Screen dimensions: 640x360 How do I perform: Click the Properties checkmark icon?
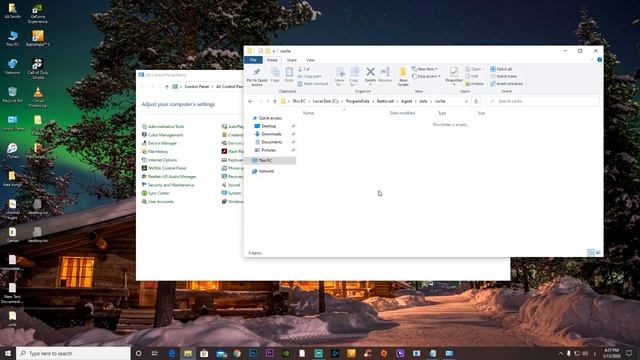(453, 72)
